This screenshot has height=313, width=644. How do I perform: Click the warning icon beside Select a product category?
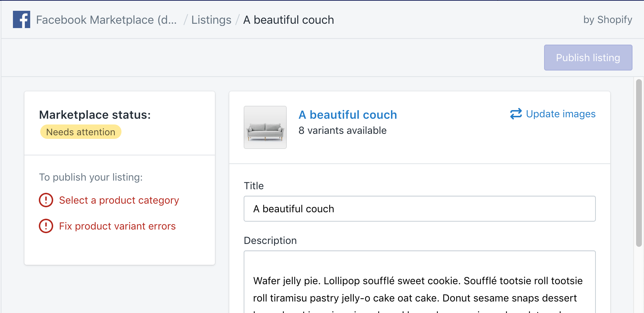pyautogui.click(x=46, y=200)
